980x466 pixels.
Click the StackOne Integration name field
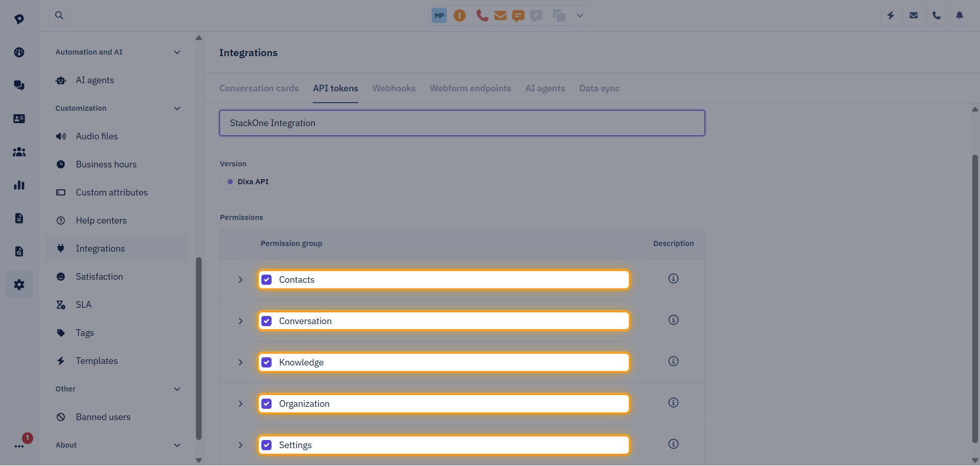point(462,123)
